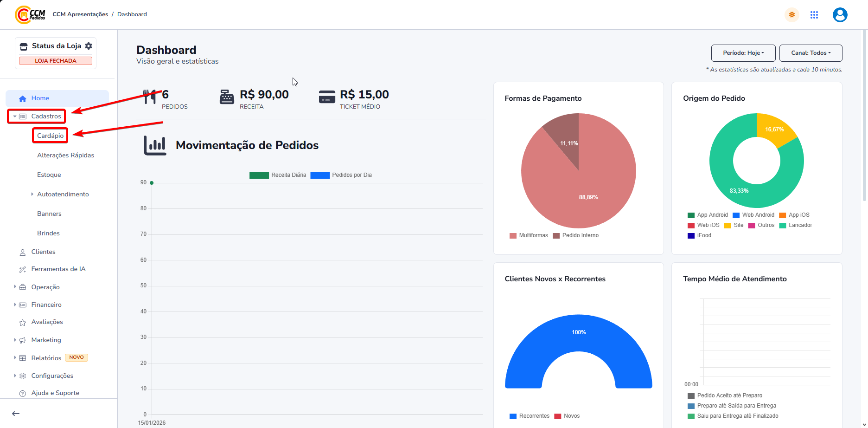The image size is (868, 428).
Task: Click the Ajuda e Suporte question icon
Action: click(22, 393)
